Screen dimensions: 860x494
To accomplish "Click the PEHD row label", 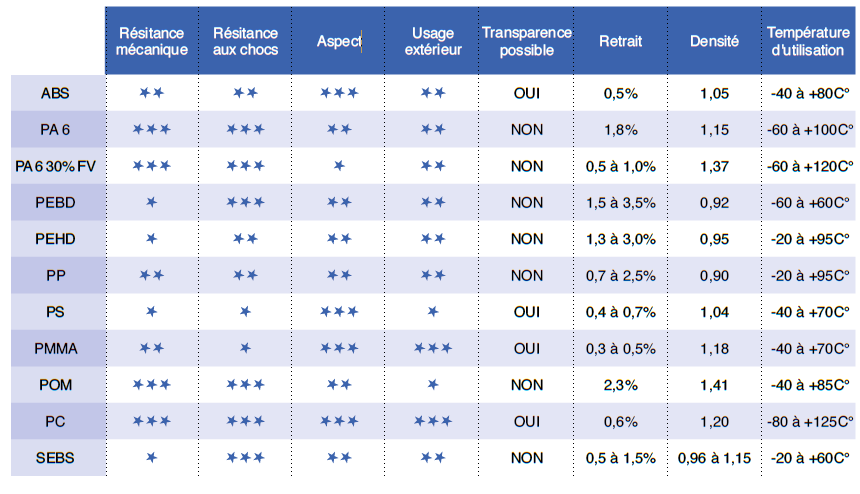I will 56,239.
